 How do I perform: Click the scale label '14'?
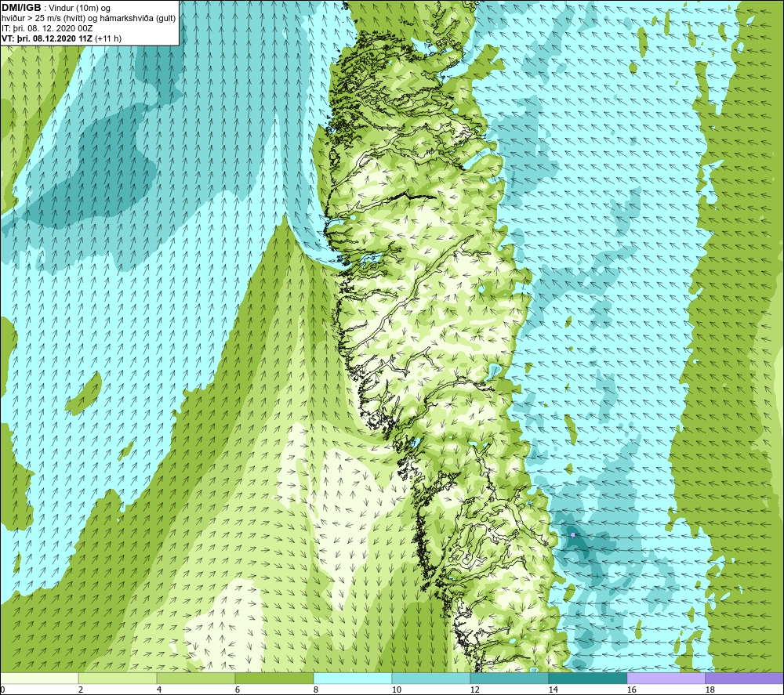tap(554, 690)
